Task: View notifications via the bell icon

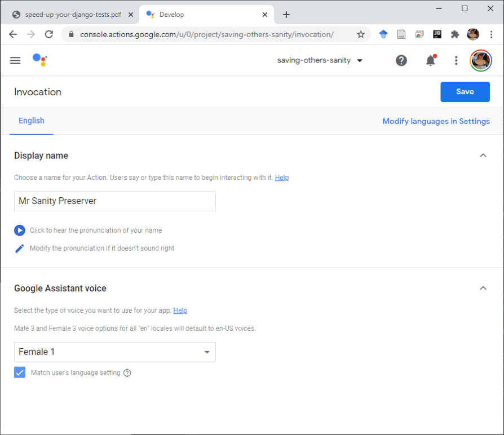Action: [x=431, y=60]
